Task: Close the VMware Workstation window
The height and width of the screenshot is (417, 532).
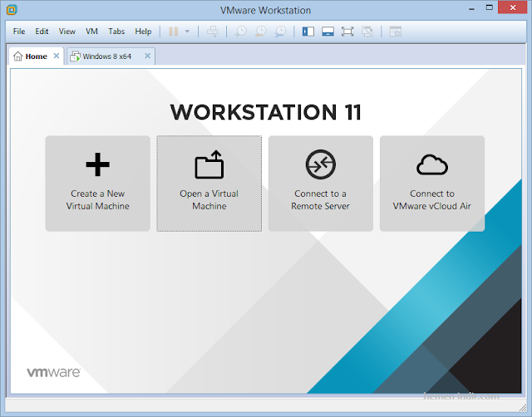Action: [x=512, y=7]
